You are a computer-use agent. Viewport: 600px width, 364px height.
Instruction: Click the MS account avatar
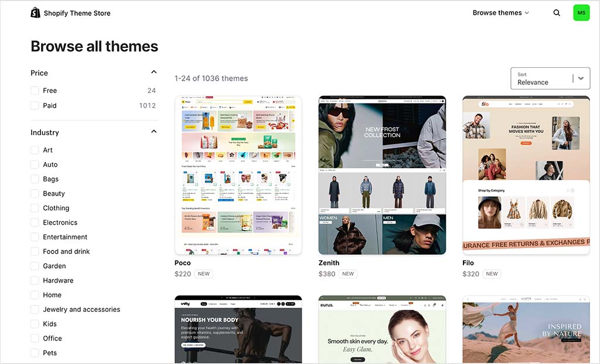(581, 12)
